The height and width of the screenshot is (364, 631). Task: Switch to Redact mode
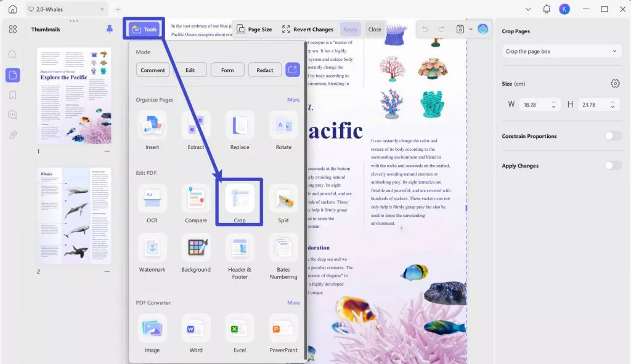[265, 70]
